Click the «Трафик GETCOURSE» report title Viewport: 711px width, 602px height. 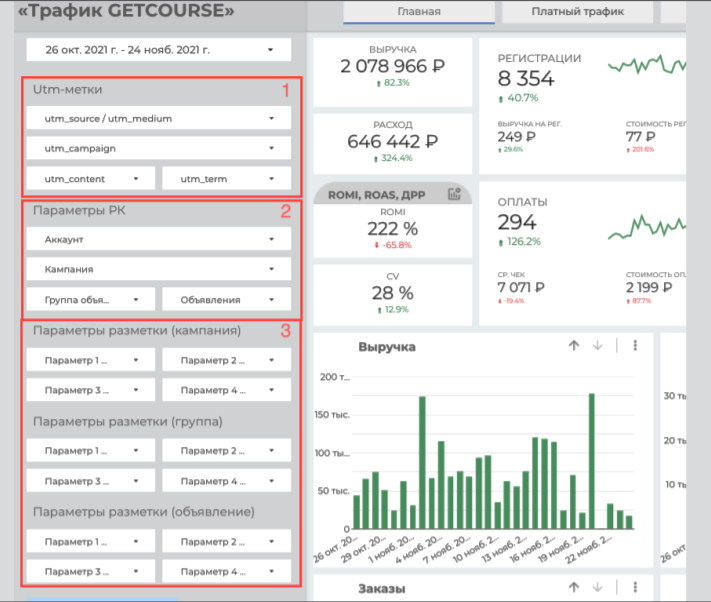(126, 10)
